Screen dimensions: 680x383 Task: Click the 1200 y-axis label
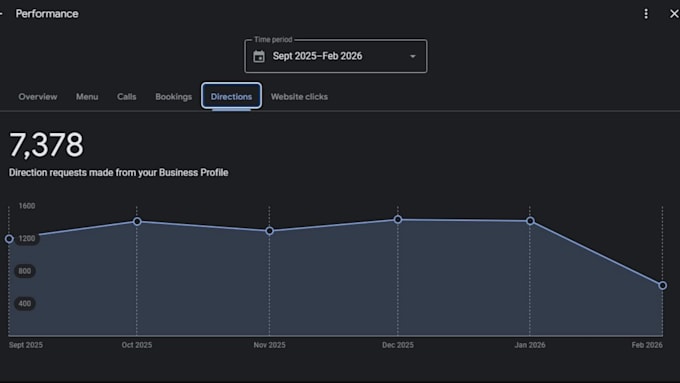tap(26, 239)
